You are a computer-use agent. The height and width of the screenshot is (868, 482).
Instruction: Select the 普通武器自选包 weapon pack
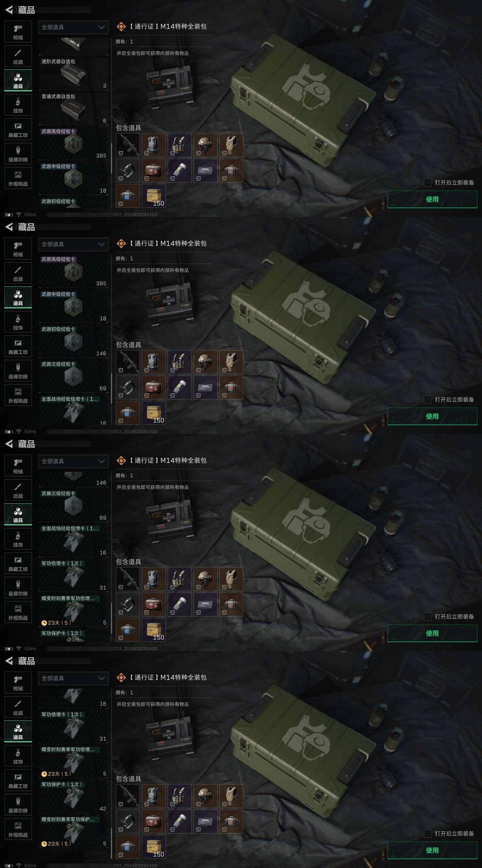(x=74, y=108)
